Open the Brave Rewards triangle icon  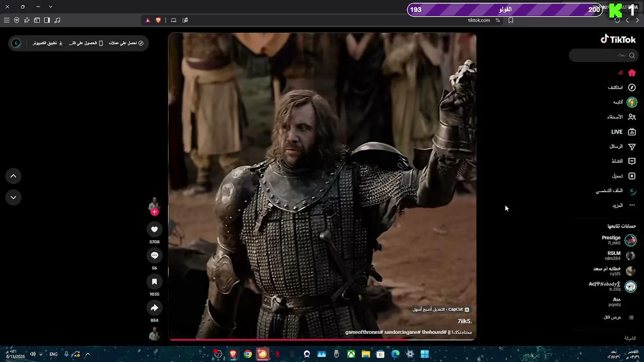click(148, 20)
